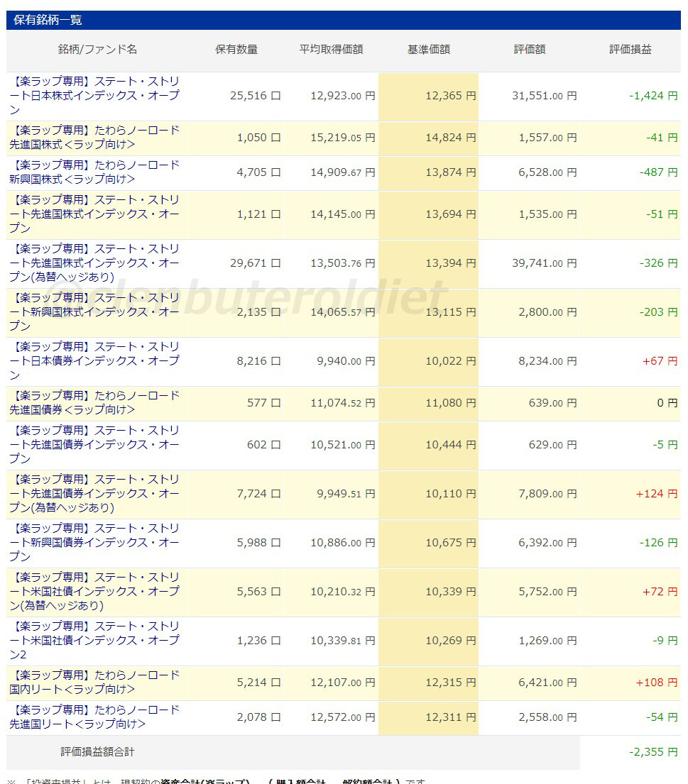Image resolution: width=688 pixels, height=784 pixels.
Task: Click valuation 1,269.00 円
Action: (547, 641)
